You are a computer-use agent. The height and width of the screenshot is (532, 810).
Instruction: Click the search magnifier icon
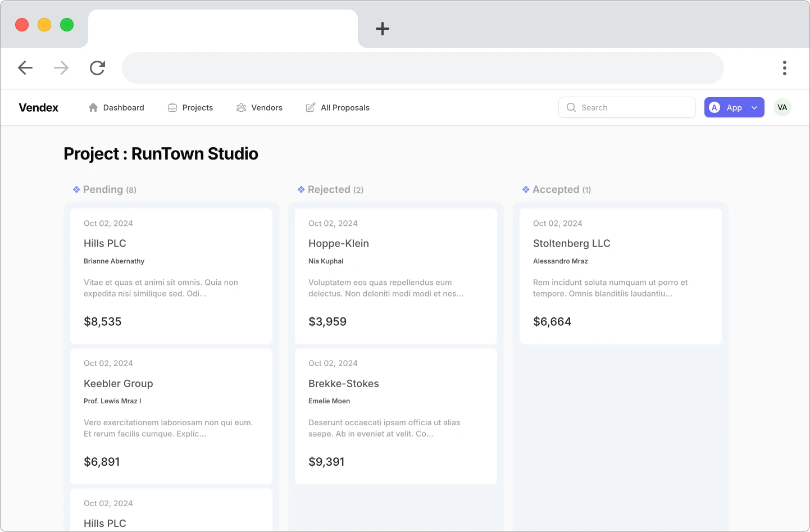tap(571, 107)
